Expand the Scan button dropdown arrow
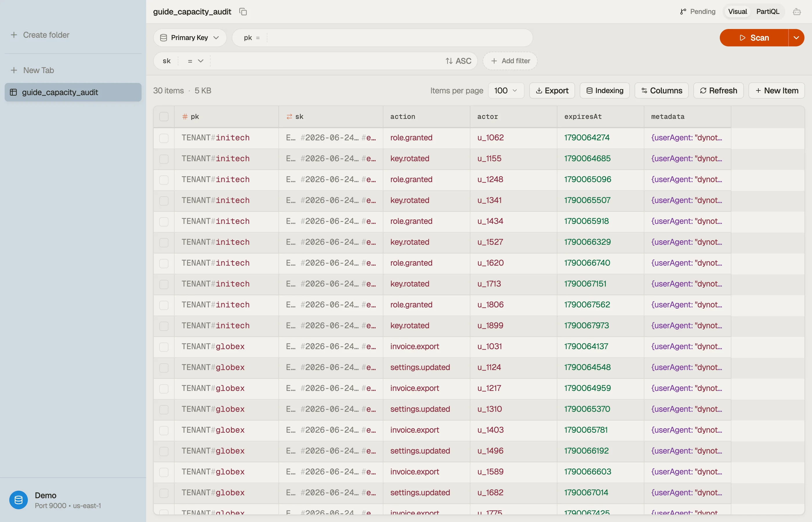812x522 pixels. coord(796,38)
